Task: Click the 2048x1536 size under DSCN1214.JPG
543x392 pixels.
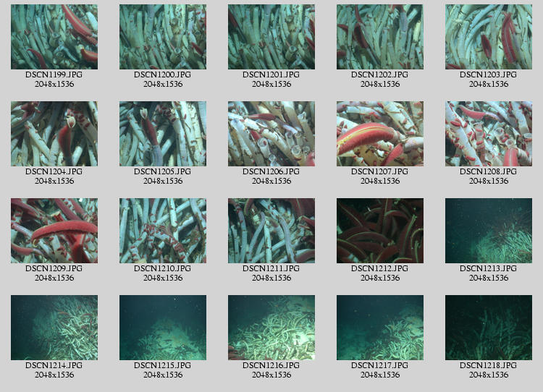Action: [54, 375]
